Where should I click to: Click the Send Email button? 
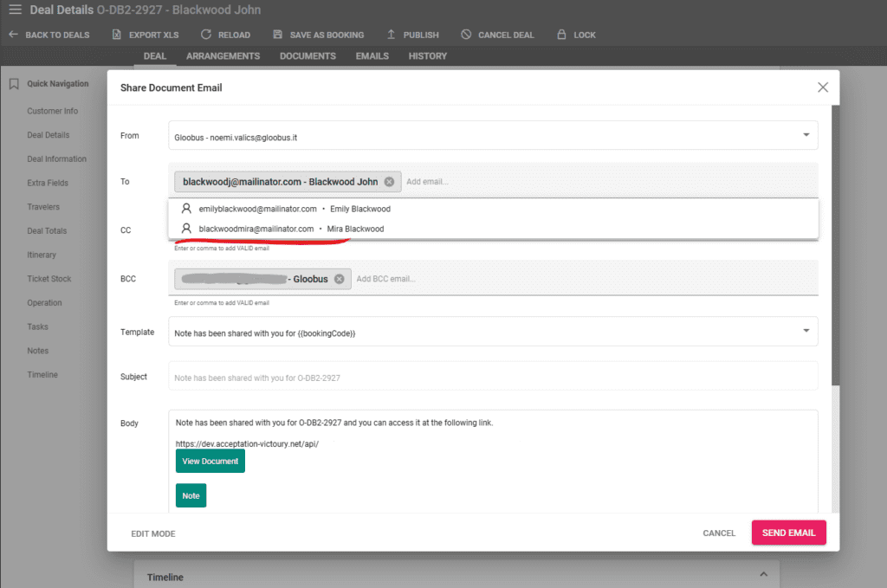point(788,533)
